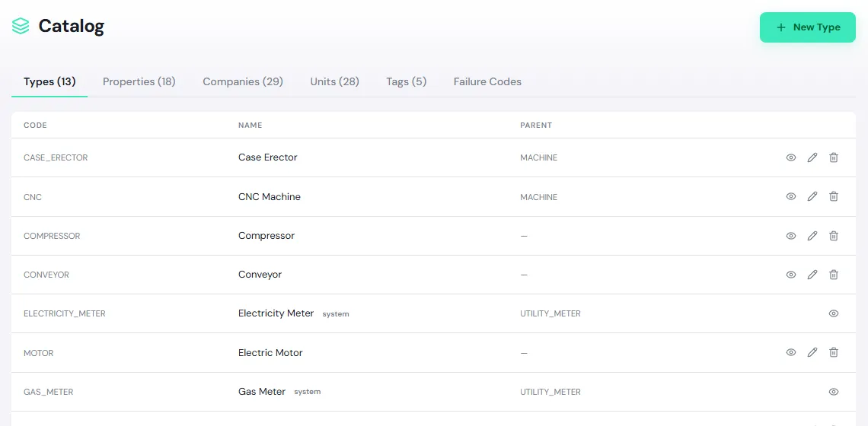Click the Conveyor name

[x=260, y=275]
